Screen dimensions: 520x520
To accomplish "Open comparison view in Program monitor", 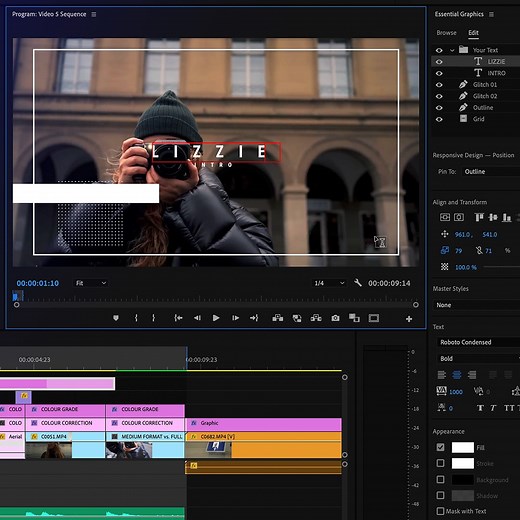I will point(354,318).
